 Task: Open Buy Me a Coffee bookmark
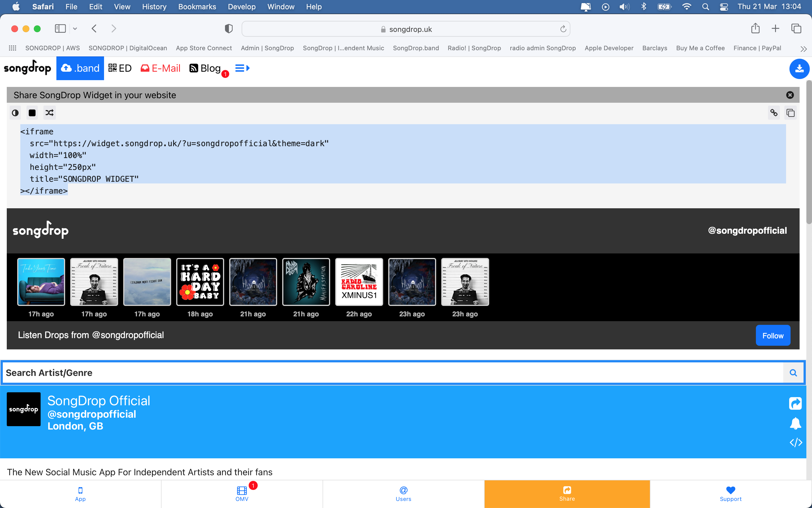click(x=700, y=48)
